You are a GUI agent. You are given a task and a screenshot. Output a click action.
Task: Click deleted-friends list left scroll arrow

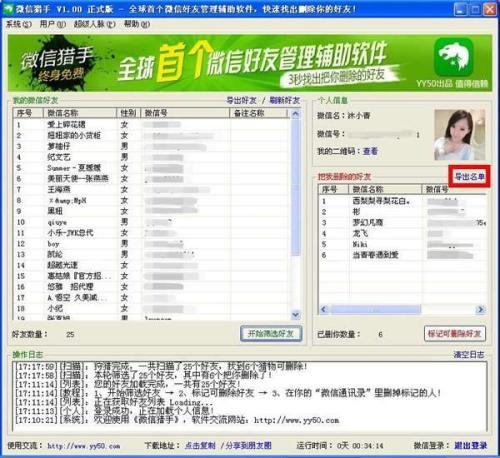tap(323, 309)
